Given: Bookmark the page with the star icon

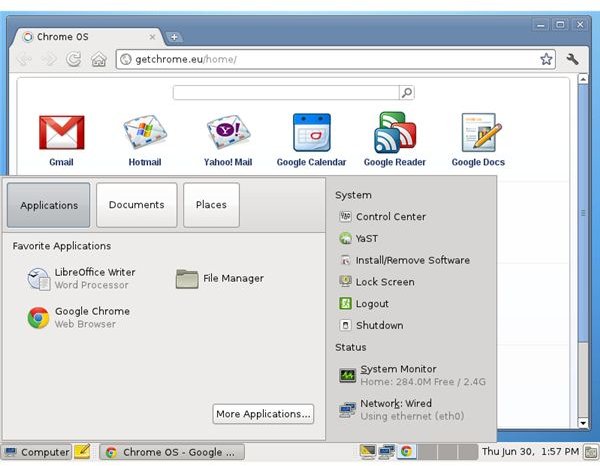Looking at the screenshot, I should 546,59.
